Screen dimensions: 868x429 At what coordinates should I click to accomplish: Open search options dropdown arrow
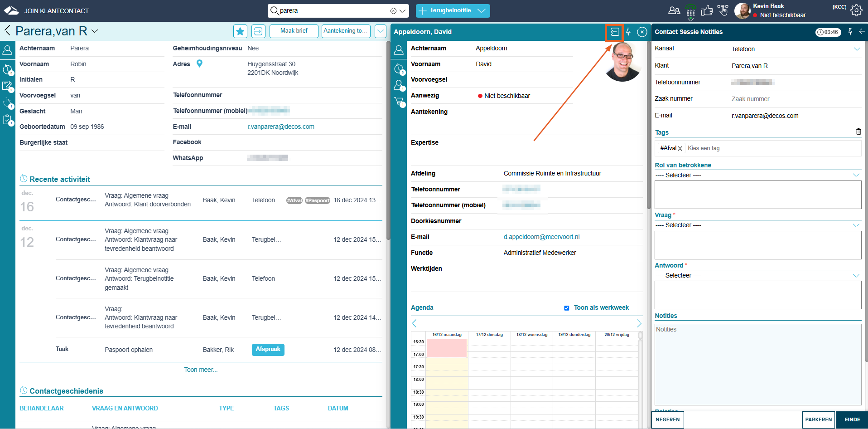point(402,11)
